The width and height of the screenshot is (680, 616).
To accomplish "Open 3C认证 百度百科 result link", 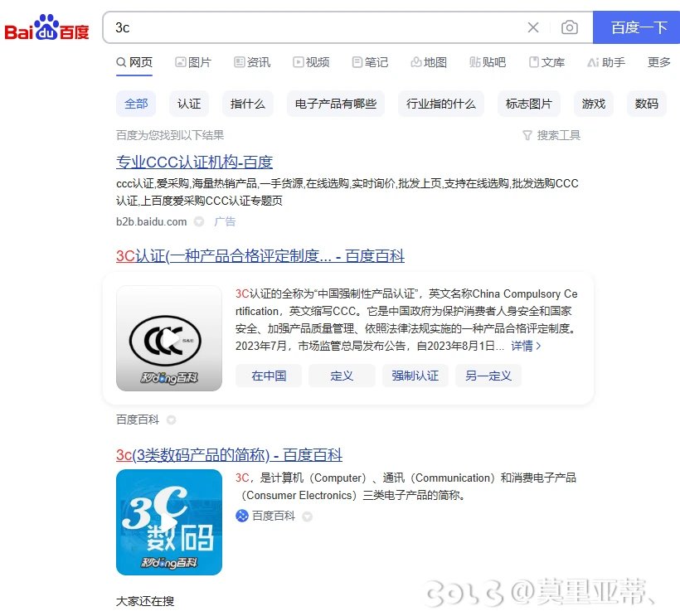I will click(x=260, y=256).
